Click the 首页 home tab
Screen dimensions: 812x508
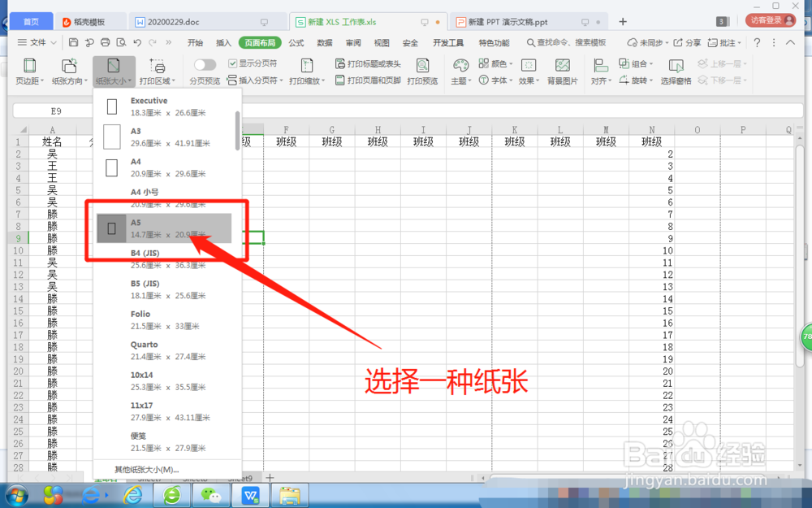31,21
